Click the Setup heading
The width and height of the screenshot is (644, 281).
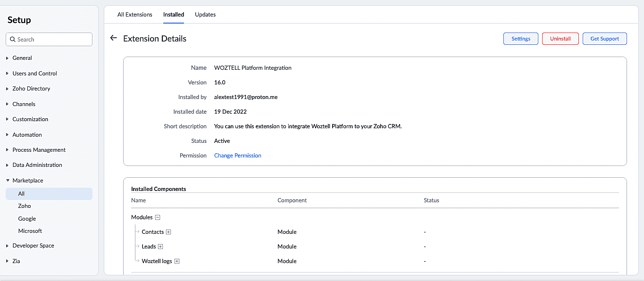[x=19, y=20]
